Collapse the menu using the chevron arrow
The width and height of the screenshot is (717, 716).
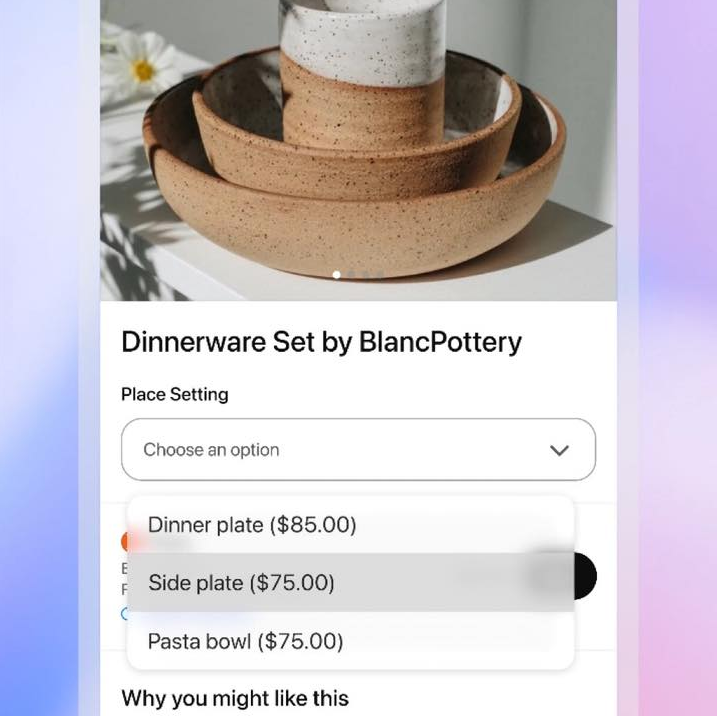tap(559, 450)
